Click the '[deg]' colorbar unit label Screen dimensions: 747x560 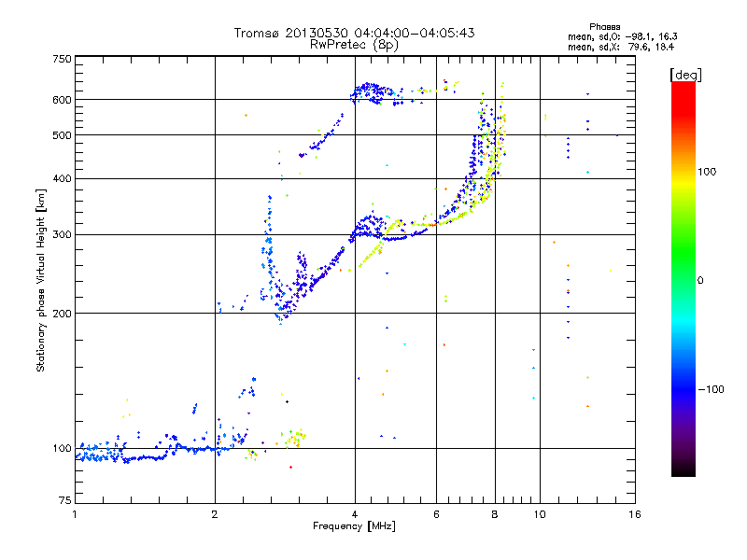click(685, 75)
